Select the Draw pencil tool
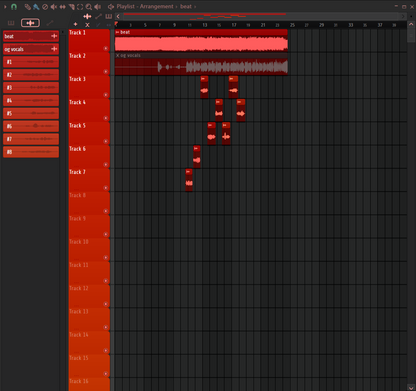The width and height of the screenshot is (416, 391). [x=28, y=7]
